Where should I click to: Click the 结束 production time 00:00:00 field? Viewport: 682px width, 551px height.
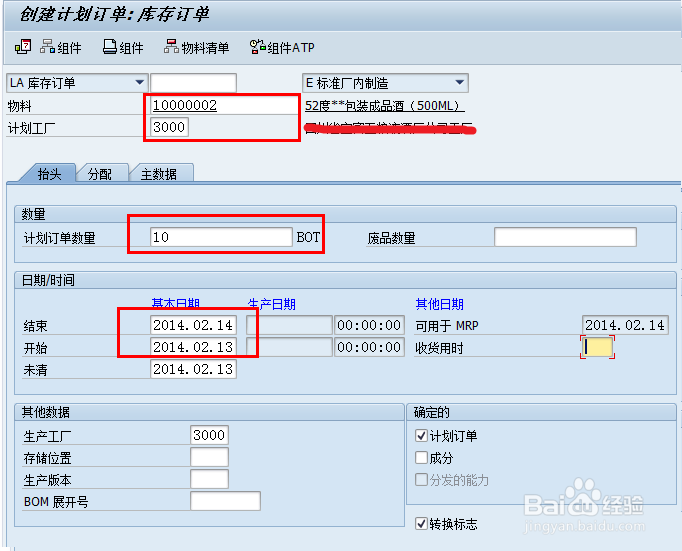click(x=369, y=325)
